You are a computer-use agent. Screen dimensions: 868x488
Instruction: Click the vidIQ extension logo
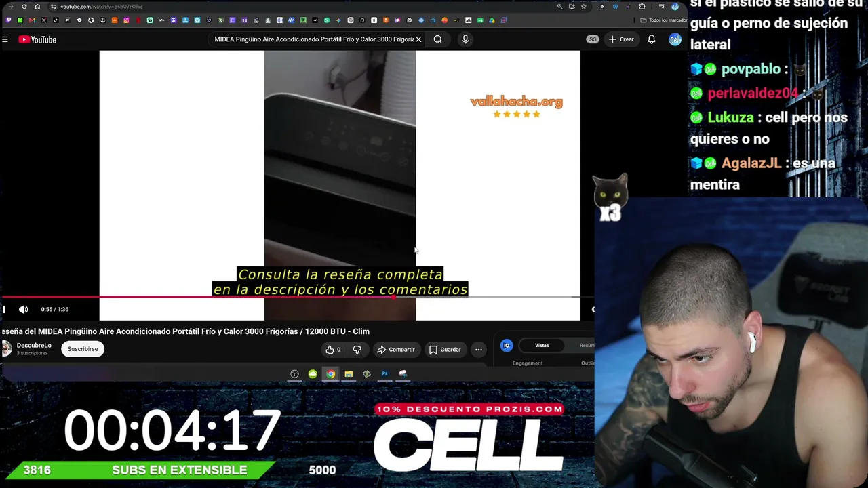click(507, 346)
